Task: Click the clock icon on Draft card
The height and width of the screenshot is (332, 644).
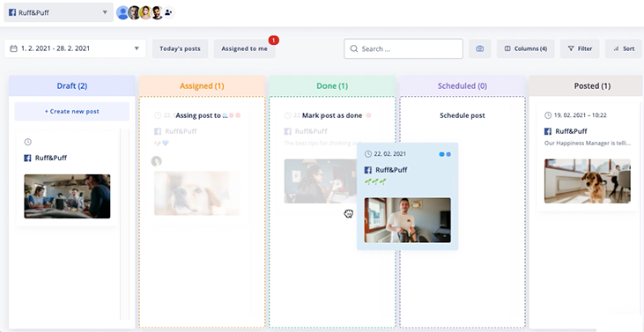Action: pyautogui.click(x=28, y=142)
